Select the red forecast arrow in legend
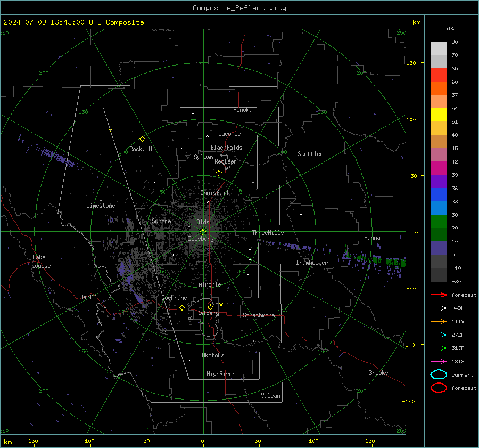Viewport: 479px width, 448px height. tap(439, 295)
